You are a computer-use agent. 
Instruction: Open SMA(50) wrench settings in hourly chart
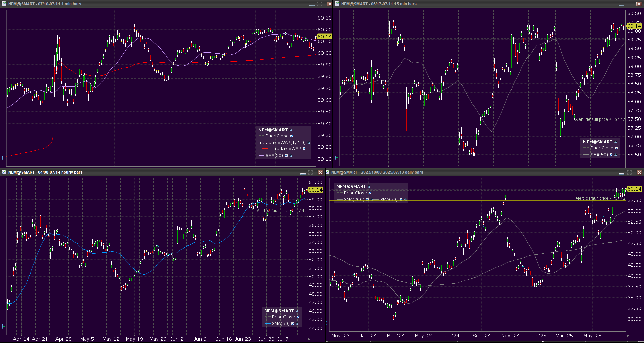pos(297,324)
